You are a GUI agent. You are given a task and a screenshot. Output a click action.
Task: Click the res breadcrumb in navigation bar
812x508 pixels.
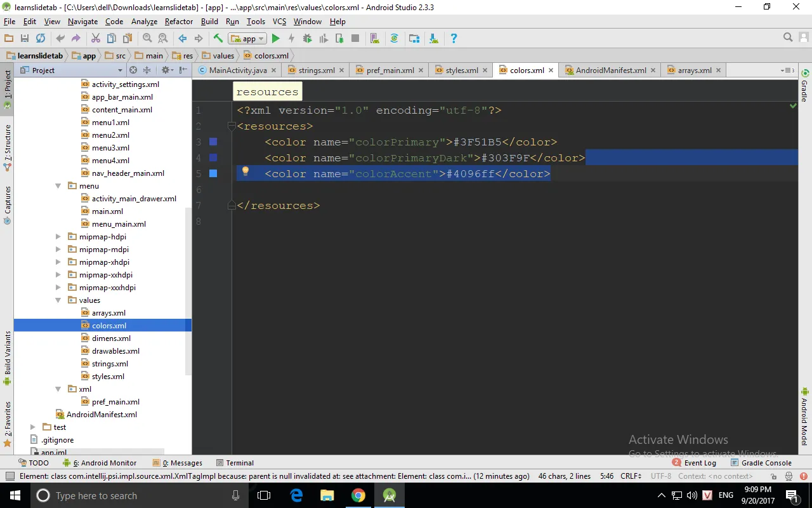click(x=183, y=56)
